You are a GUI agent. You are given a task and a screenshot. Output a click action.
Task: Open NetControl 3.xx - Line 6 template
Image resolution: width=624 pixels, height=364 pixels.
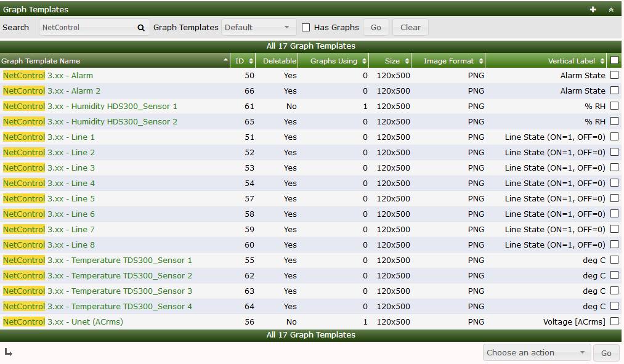pyautogui.click(x=49, y=214)
